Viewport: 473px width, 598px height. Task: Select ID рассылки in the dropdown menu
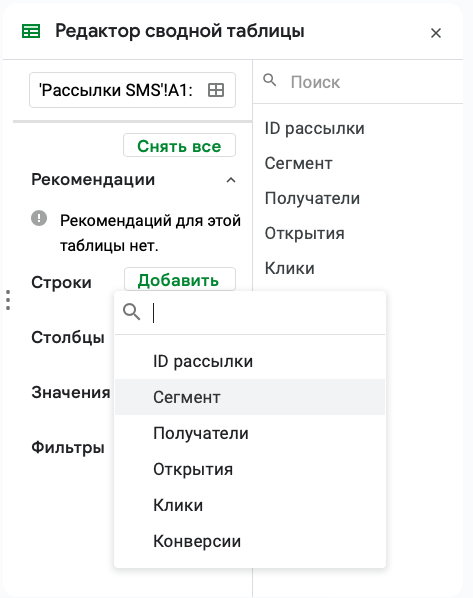tap(250, 361)
